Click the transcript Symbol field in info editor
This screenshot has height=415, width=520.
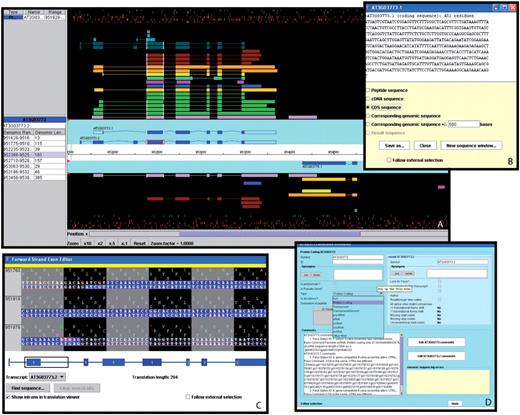point(462,262)
